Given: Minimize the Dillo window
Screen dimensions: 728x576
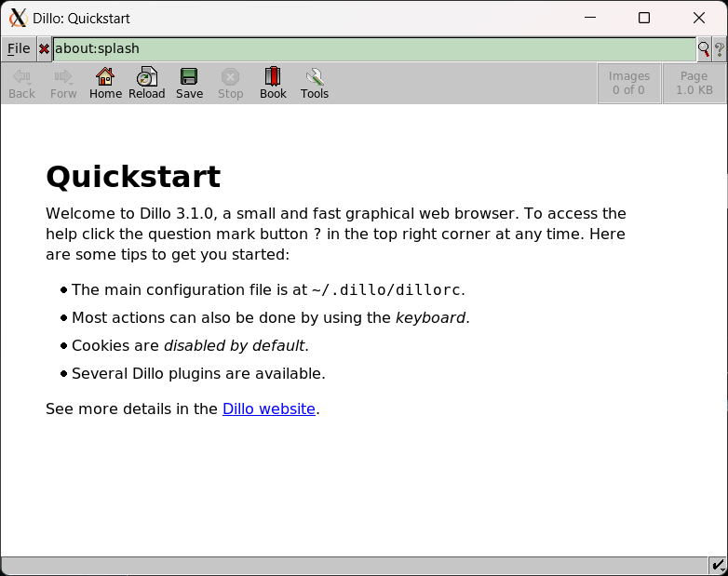Looking at the screenshot, I should point(590,18).
